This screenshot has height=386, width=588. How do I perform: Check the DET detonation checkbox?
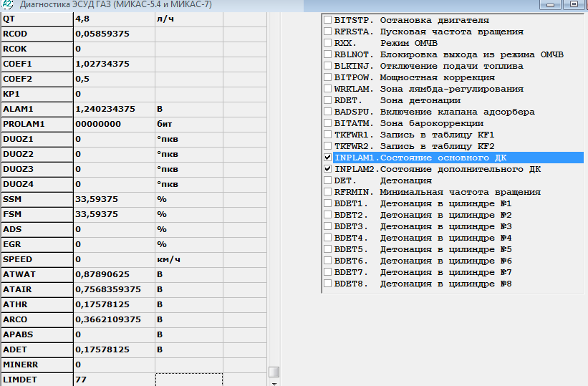[328, 180]
